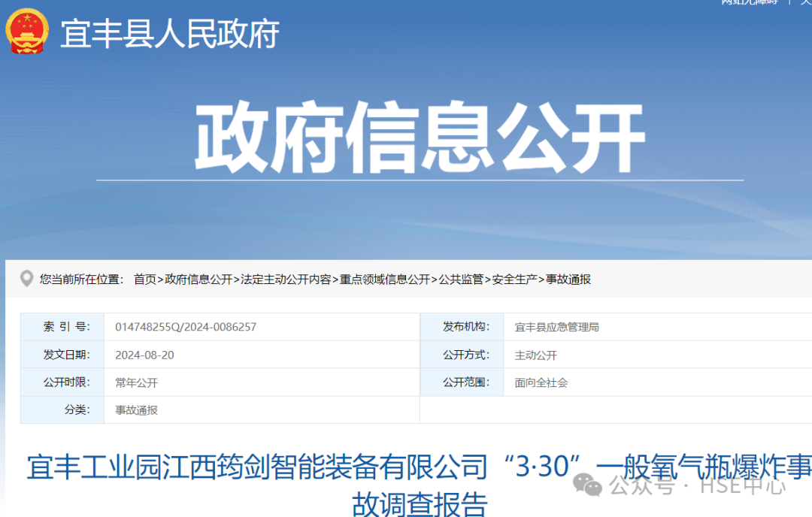The height and width of the screenshot is (517, 812).
Task: Click the 公开方式 label cell
Action: click(x=462, y=355)
